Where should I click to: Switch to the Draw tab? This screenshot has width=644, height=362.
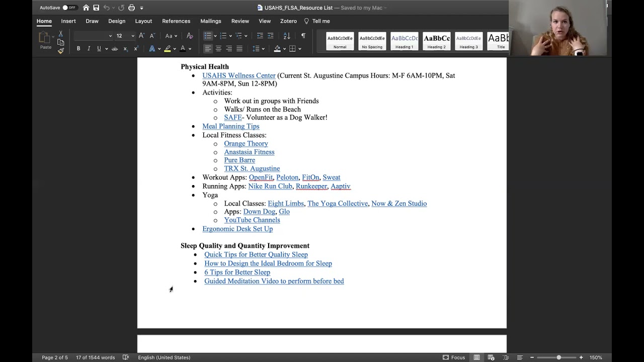coord(92,21)
